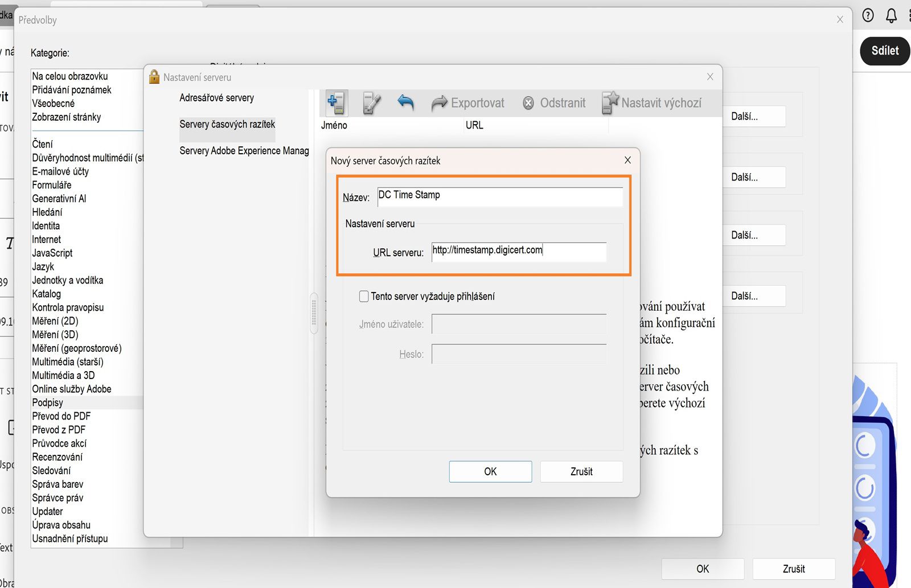The width and height of the screenshot is (911, 588).
Task: Select 'Identita' category
Action: click(46, 226)
